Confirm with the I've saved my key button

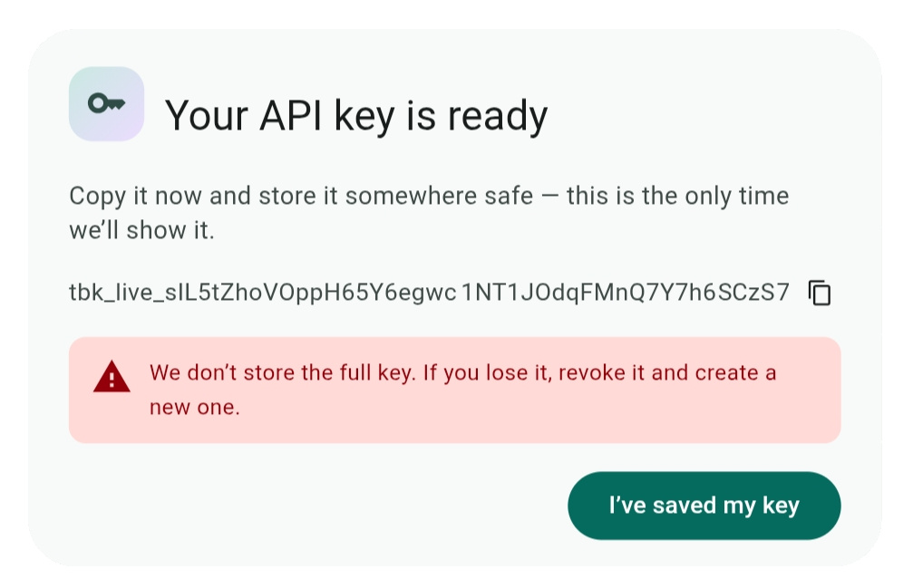click(x=704, y=506)
